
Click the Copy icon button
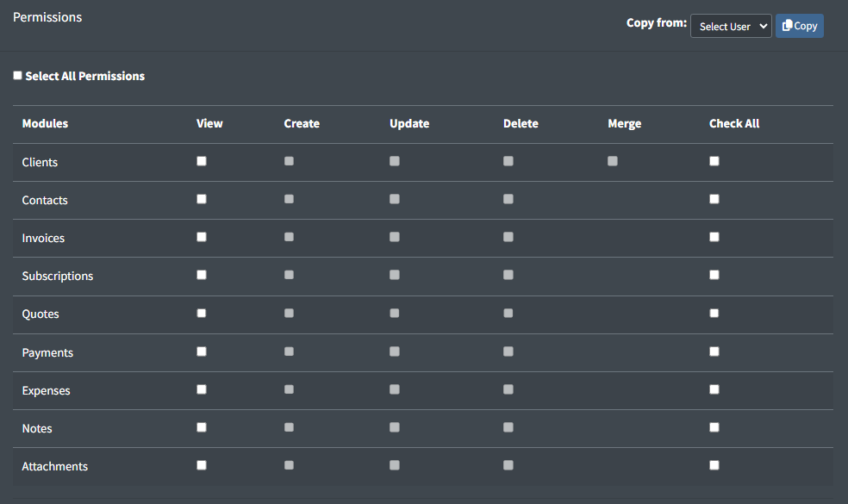click(x=799, y=26)
